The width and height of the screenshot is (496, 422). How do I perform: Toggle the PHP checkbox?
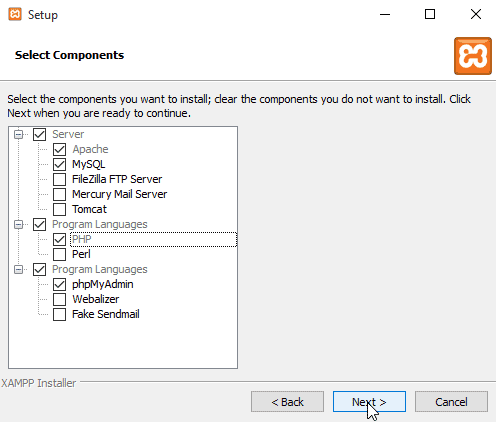[59, 239]
